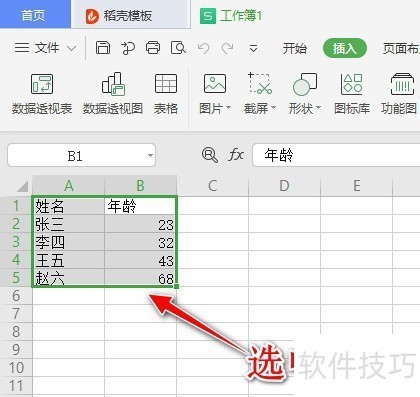
Task: Expand the quick access toolbar customize arrow
Action: click(x=253, y=49)
